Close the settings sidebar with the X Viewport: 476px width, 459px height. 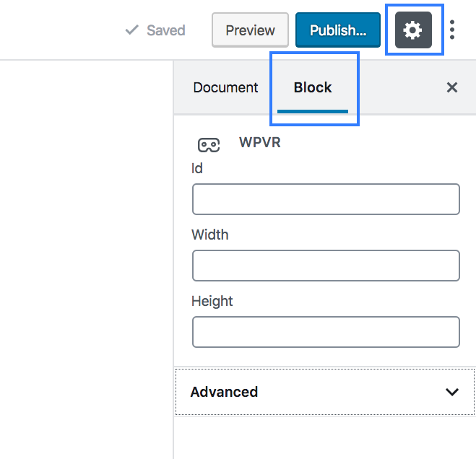pos(452,87)
